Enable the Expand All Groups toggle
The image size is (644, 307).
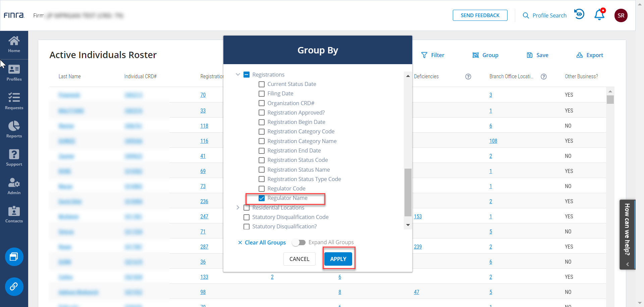[299, 243]
